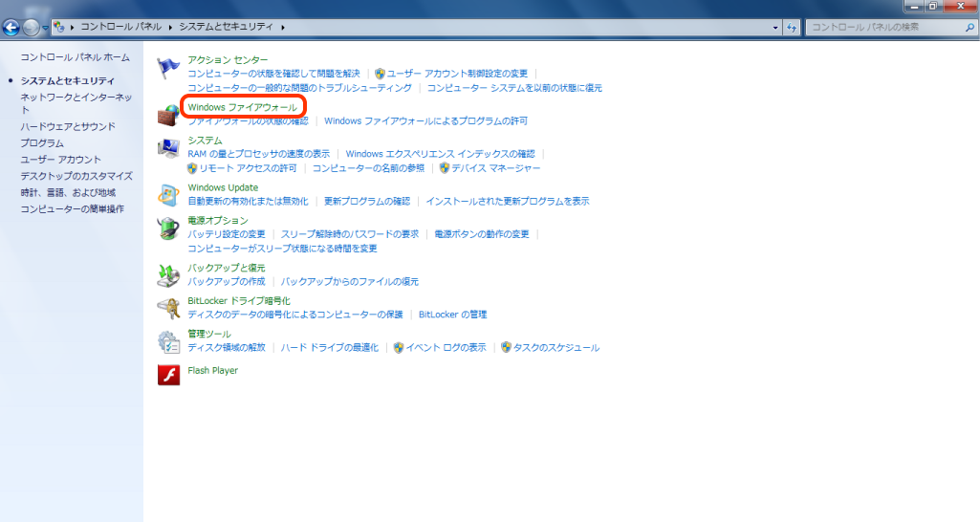The width and height of the screenshot is (980, 522).
Task: Click the コントロール パネル ホーム link
Action: click(x=75, y=57)
